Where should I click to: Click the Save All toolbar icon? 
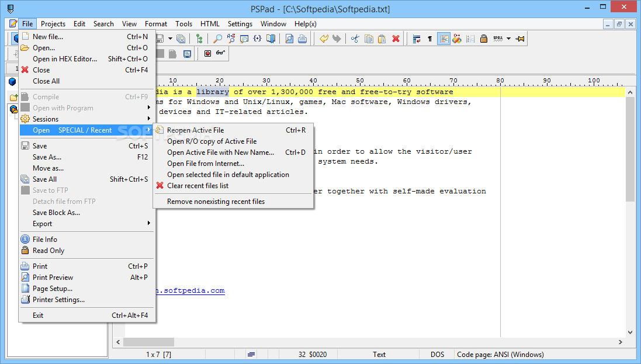[181, 39]
